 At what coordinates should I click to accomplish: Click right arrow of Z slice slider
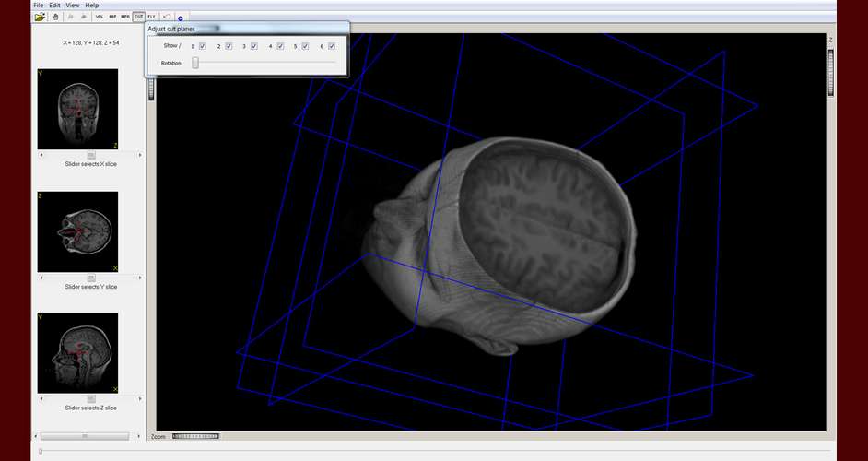click(139, 399)
